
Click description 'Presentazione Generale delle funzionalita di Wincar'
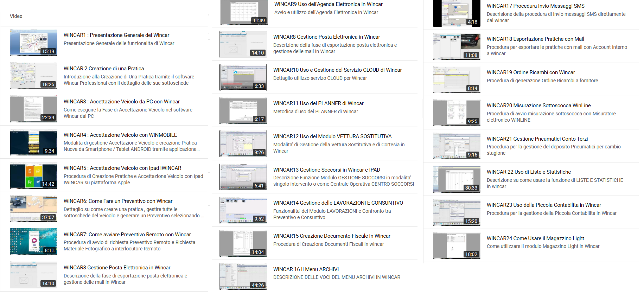tap(119, 43)
